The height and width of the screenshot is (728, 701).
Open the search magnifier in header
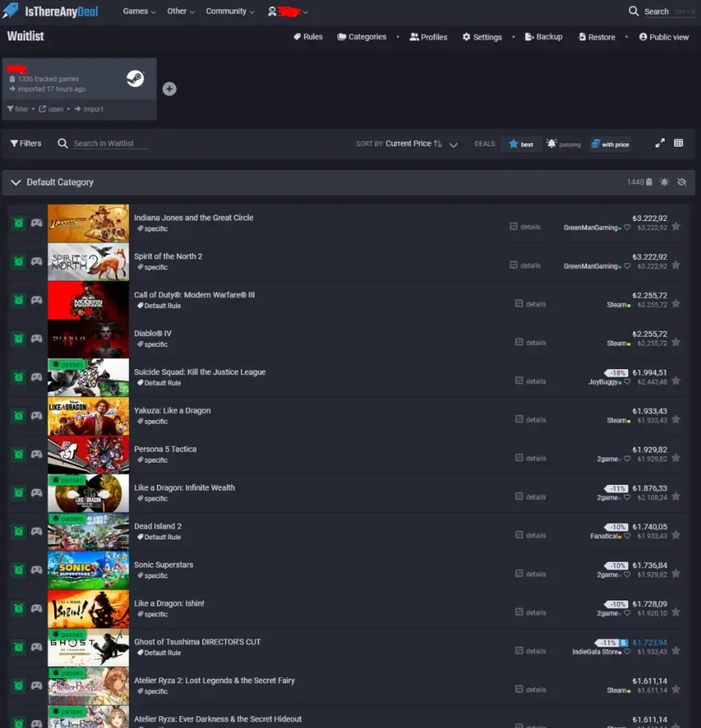(x=633, y=11)
